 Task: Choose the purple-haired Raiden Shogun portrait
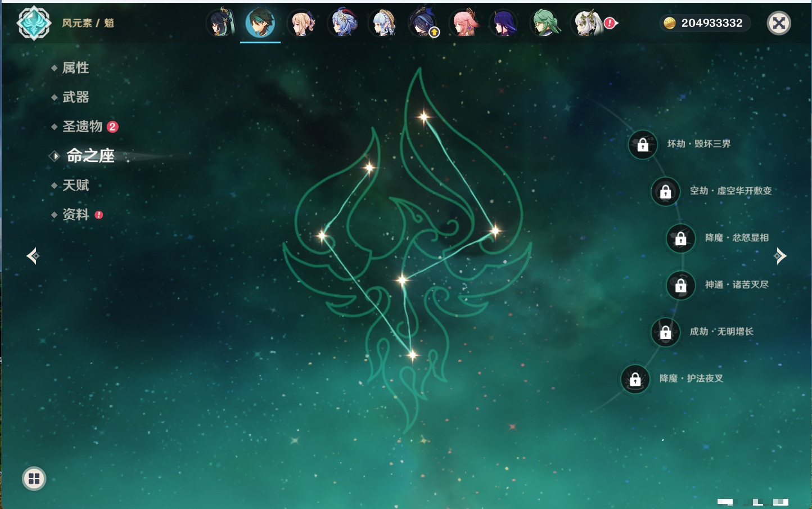(504, 24)
